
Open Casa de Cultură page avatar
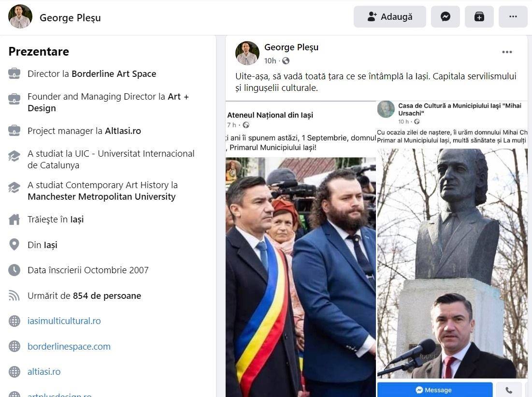(x=386, y=109)
